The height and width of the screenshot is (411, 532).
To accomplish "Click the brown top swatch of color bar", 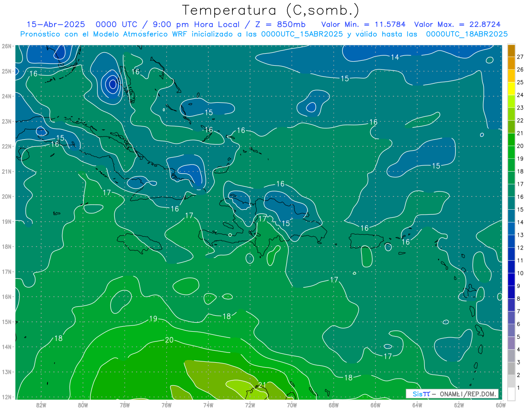I will (511, 51).
